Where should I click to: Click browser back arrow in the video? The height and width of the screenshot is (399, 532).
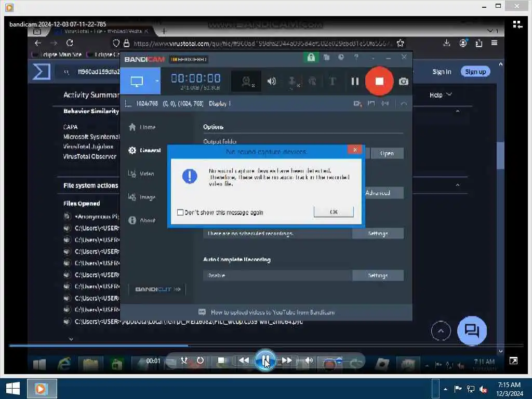click(x=37, y=43)
